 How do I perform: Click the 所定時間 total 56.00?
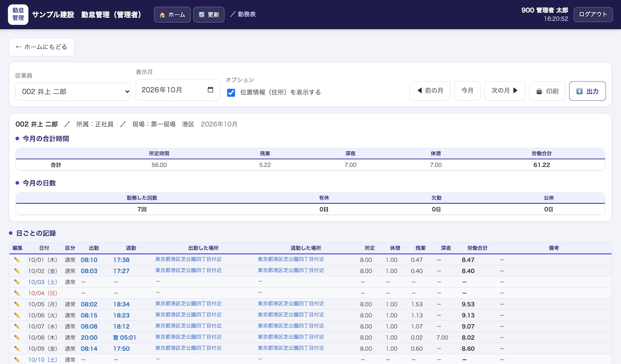pyautogui.click(x=159, y=165)
